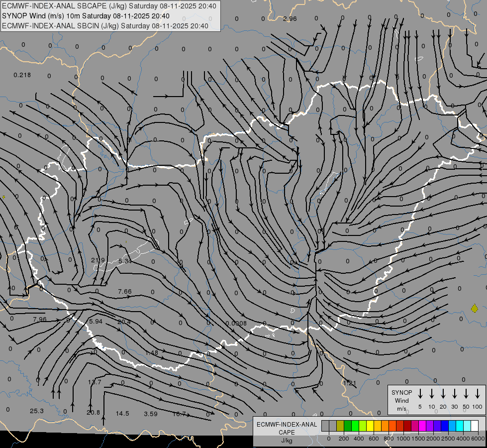
Task: Click the 21.9 value on the map
Action: (x=98, y=260)
